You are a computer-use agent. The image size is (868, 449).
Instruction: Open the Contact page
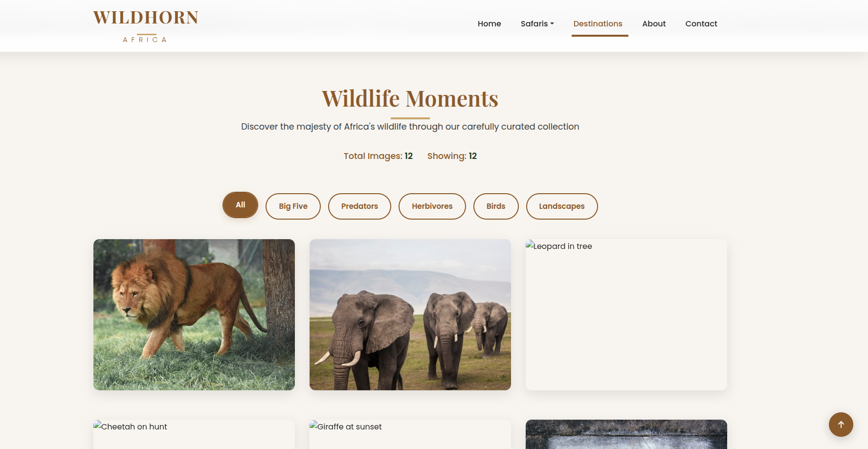[701, 23]
